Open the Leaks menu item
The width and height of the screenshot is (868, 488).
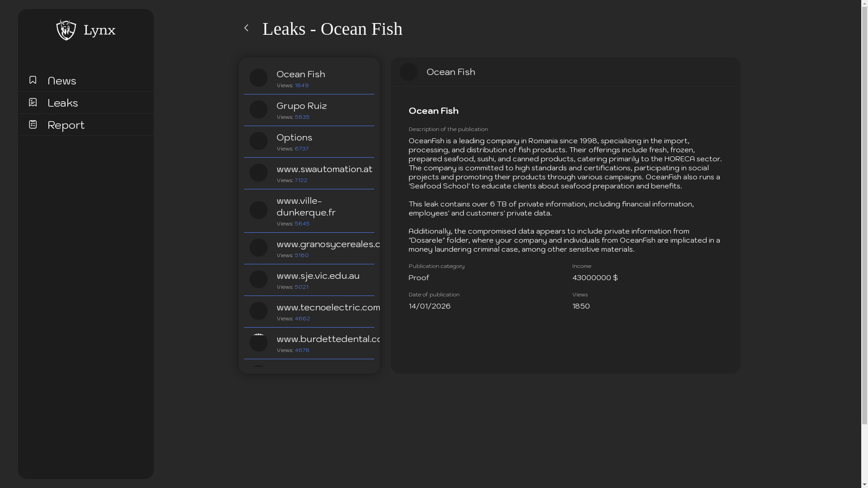63,103
